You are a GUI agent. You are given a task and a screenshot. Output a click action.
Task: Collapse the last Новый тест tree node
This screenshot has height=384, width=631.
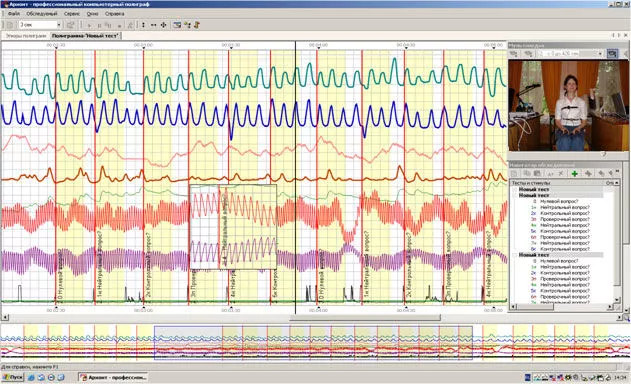click(x=515, y=255)
